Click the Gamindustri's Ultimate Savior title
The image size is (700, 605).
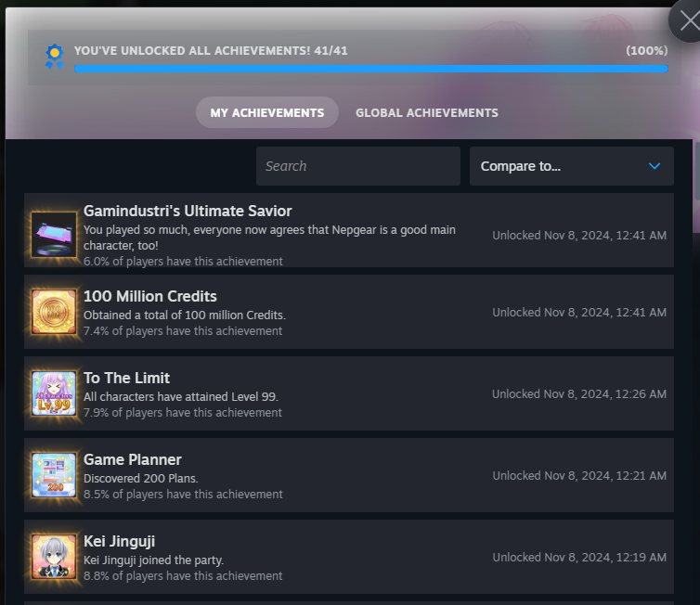[188, 211]
